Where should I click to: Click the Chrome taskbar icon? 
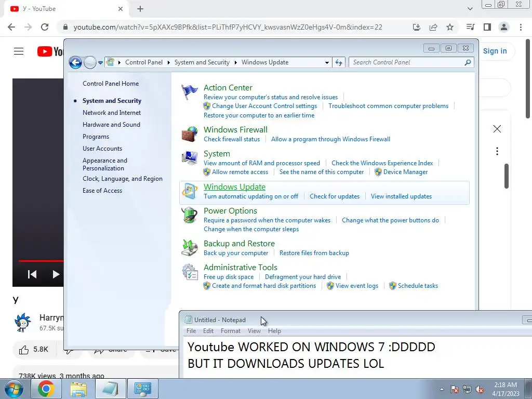[x=46, y=389]
